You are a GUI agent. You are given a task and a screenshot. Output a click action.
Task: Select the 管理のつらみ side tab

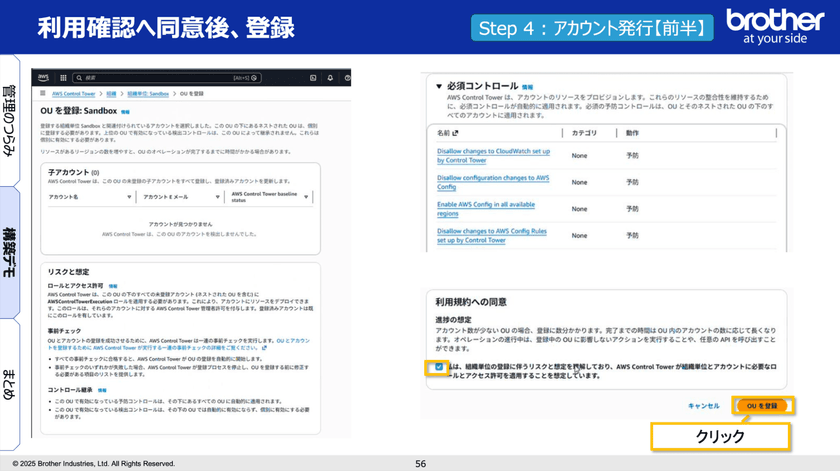[9, 119]
